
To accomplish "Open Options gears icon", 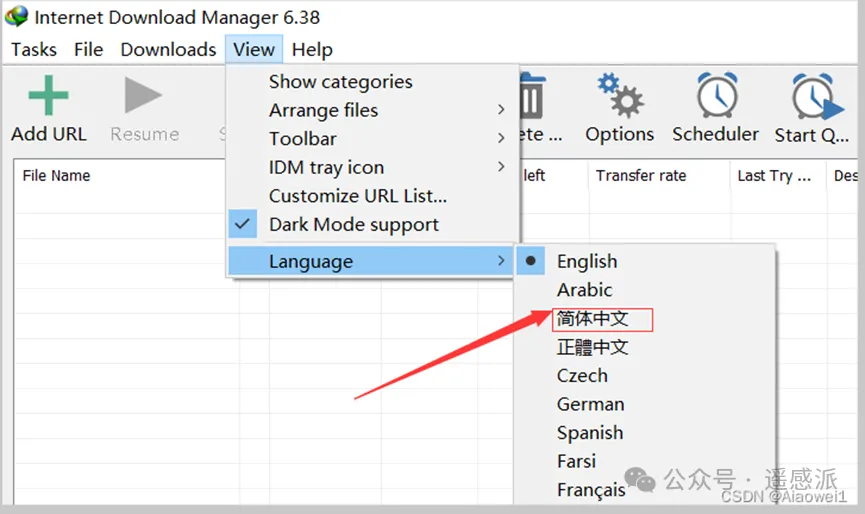I will (620, 95).
